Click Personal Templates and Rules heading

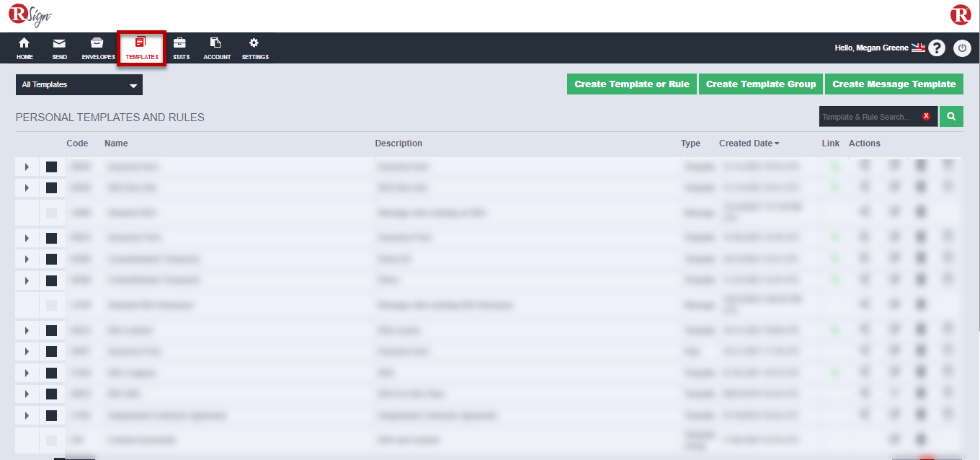coord(110,117)
